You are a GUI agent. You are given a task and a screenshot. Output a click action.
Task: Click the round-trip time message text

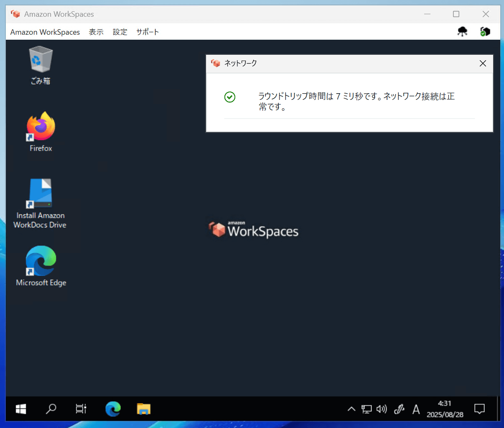point(356,102)
